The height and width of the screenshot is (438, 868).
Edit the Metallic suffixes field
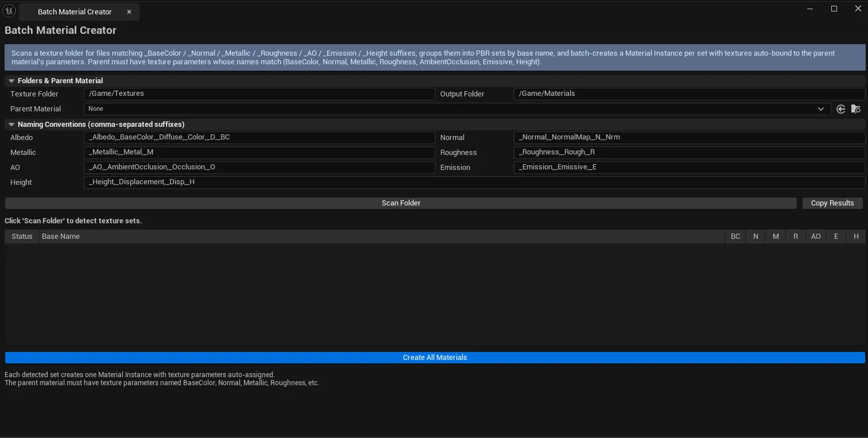[x=259, y=153]
